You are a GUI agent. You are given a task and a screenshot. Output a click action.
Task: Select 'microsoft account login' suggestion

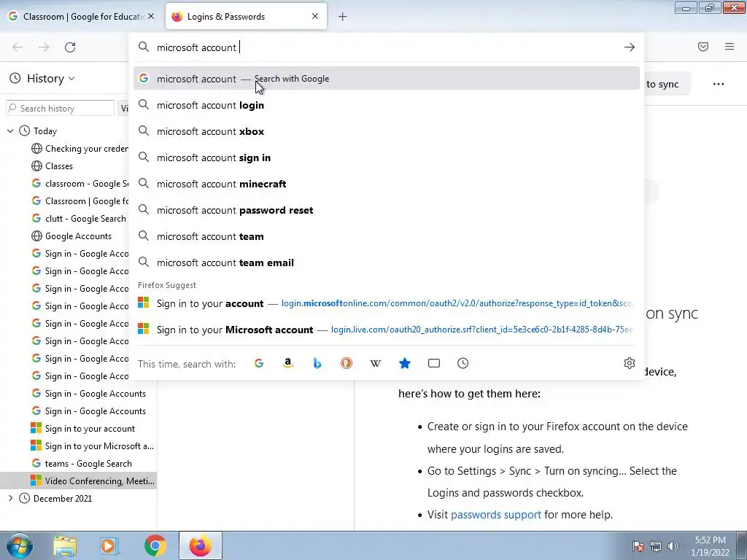coord(387,105)
